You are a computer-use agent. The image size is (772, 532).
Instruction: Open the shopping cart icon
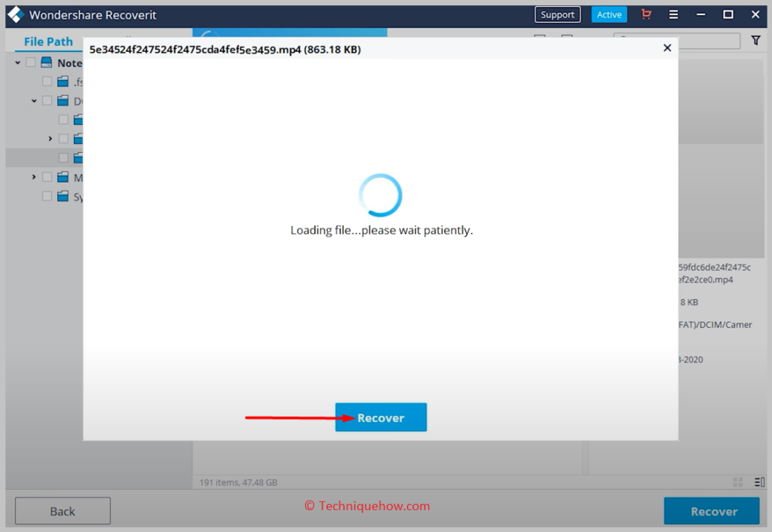click(646, 14)
